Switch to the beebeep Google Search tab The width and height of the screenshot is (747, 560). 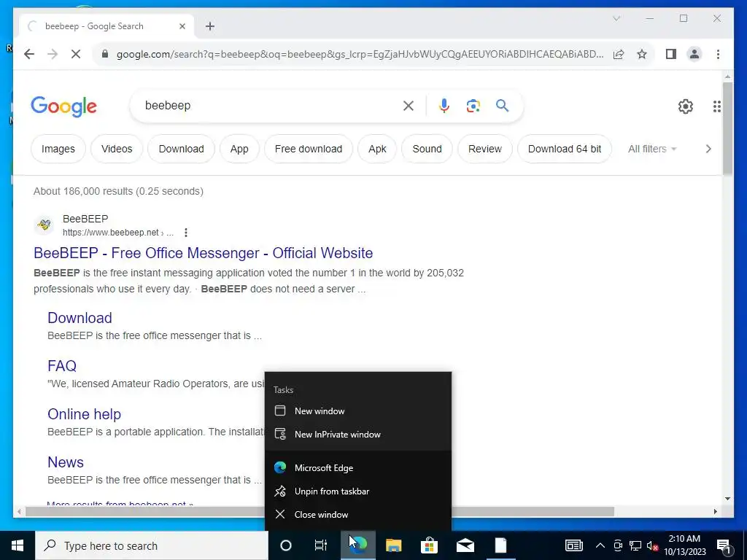[107, 26]
